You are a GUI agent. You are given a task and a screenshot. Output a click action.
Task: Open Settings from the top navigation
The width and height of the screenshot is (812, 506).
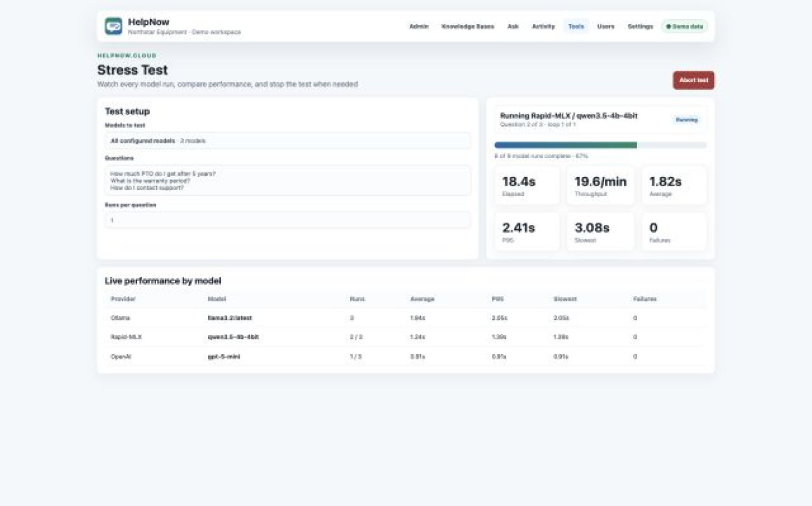coord(640,27)
